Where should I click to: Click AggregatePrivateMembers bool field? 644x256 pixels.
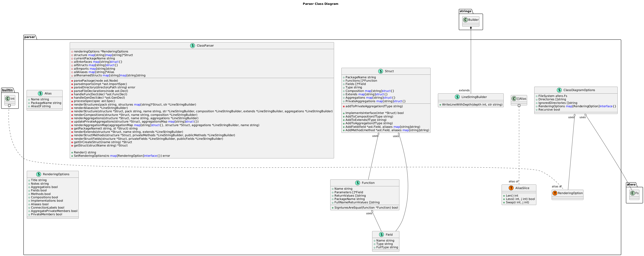click(x=53, y=211)
